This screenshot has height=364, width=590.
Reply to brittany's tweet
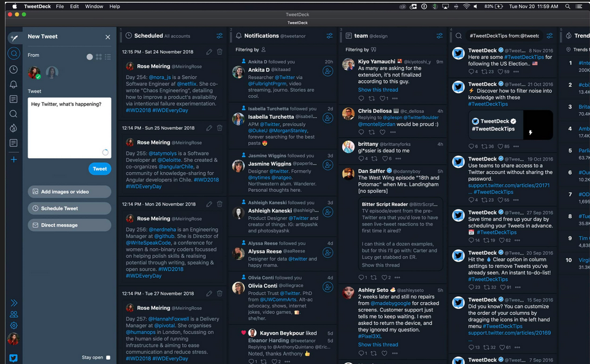pos(361,159)
